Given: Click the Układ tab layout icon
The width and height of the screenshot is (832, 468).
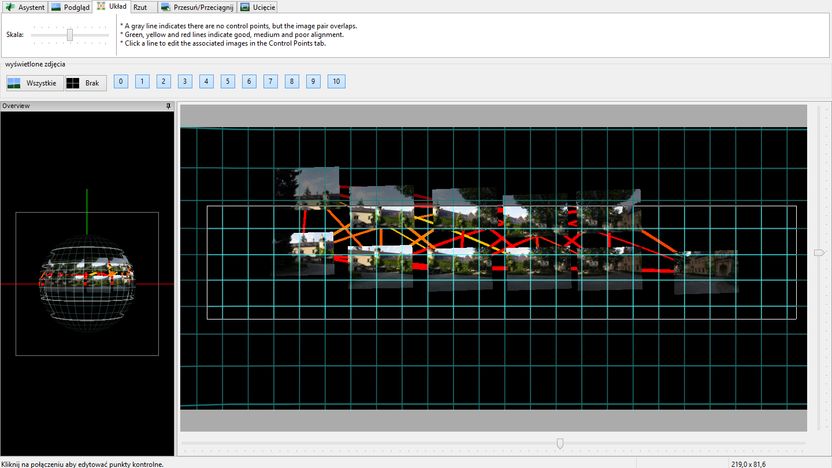Looking at the screenshot, I should [x=101, y=6].
